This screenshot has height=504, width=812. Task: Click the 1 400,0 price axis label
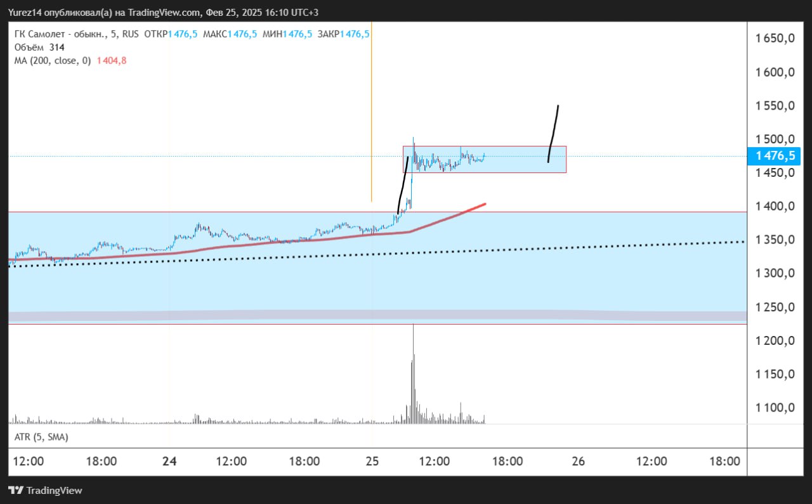click(x=775, y=207)
